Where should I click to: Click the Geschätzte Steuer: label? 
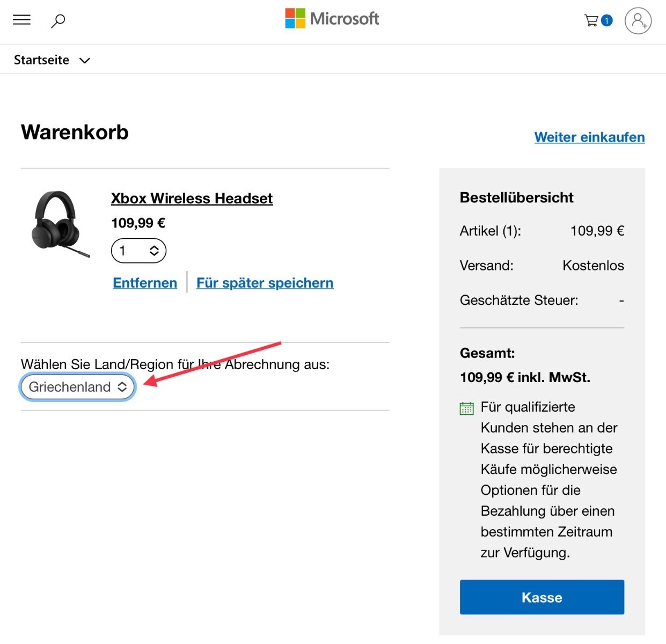[519, 300]
